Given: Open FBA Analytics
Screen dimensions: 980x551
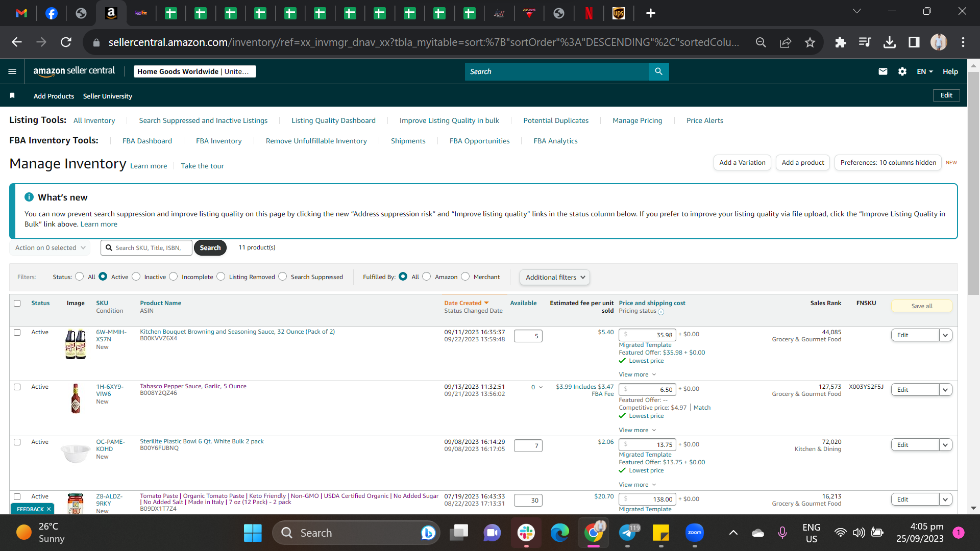Looking at the screenshot, I should click(x=555, y=141).
